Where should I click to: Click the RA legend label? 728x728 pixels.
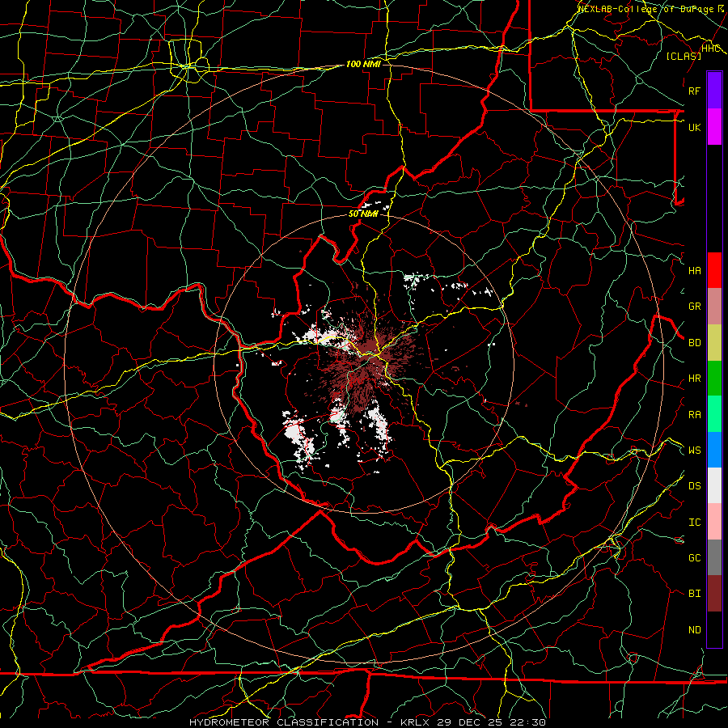click(x=694, y=415)
